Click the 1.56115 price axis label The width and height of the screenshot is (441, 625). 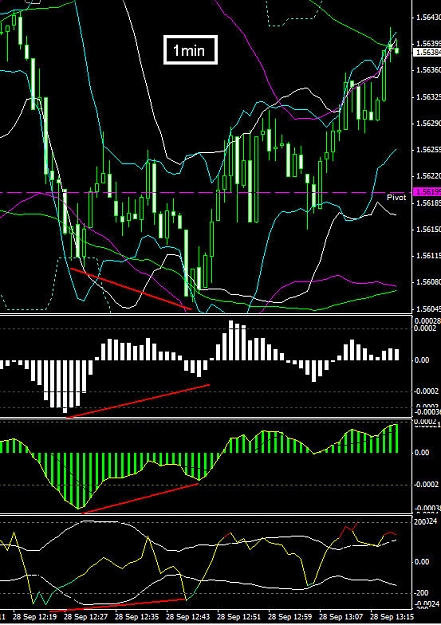428,256
